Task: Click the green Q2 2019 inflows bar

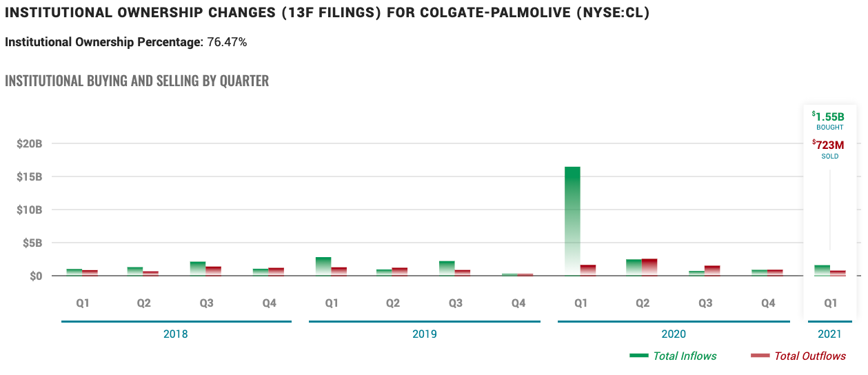Action: point(385,273)
